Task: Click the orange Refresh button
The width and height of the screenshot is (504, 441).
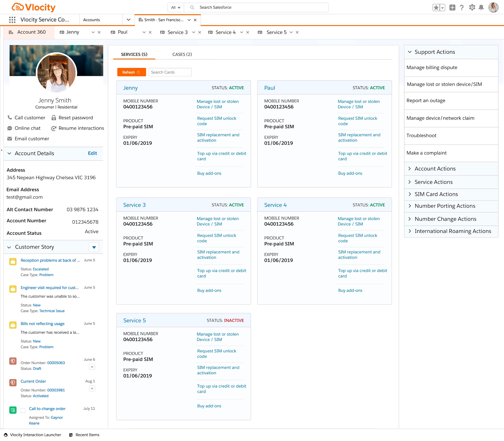Action: coord(131,72)
